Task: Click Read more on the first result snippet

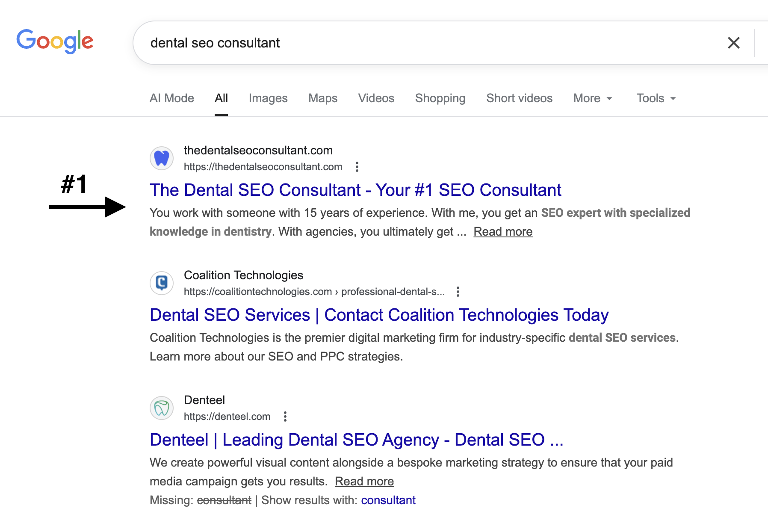Action: point(503,231)
